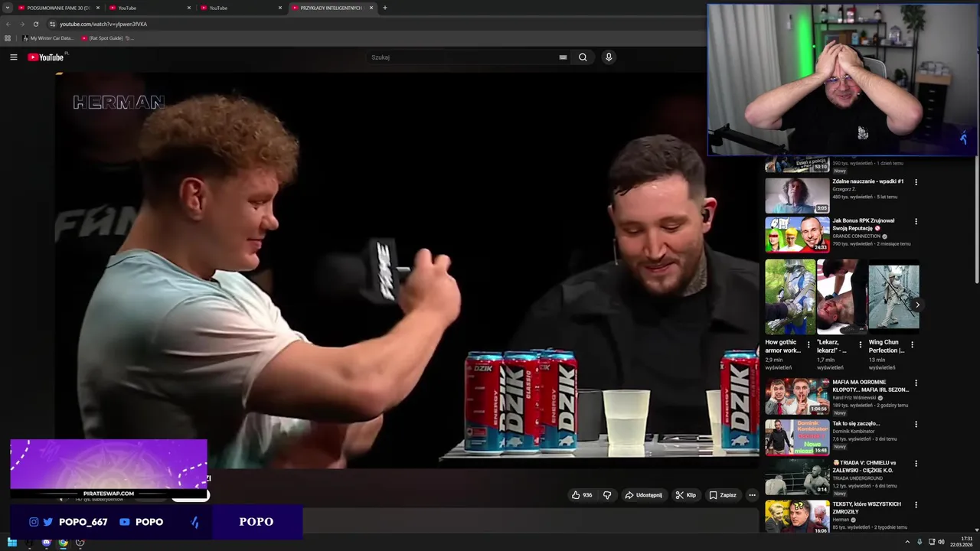Viewport: 980px width, 551px height.
Task: Open options for How gothic armor short
Action: click(808, 345)
